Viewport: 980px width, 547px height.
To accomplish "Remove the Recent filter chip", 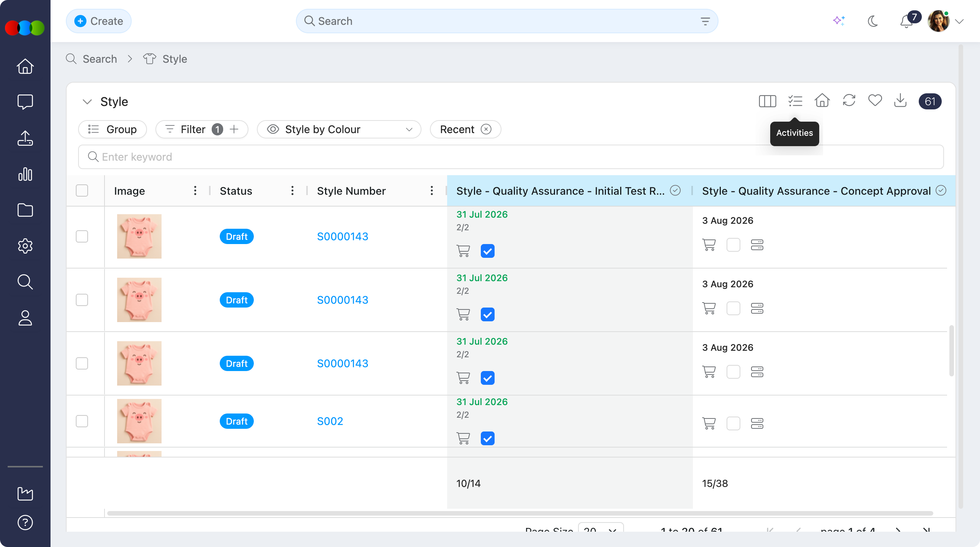I will [x=486, y=129].
